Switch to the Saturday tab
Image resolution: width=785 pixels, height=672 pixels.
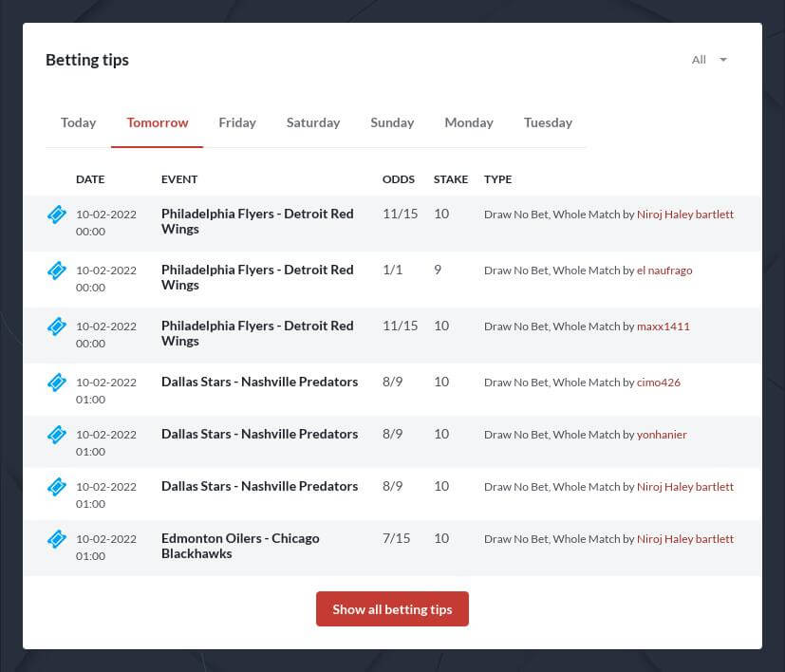click(x=313, y=121)
